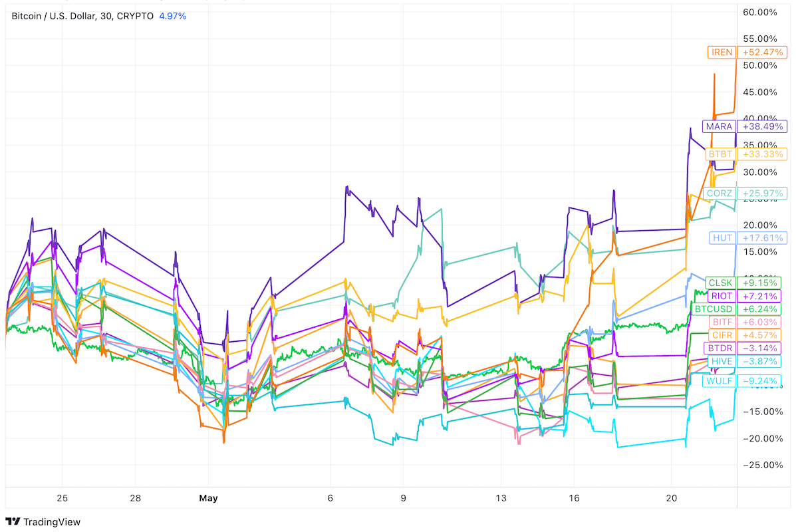Click the −25.00% level on the price axis
This screenshot has width=796, height=532.
763,465
